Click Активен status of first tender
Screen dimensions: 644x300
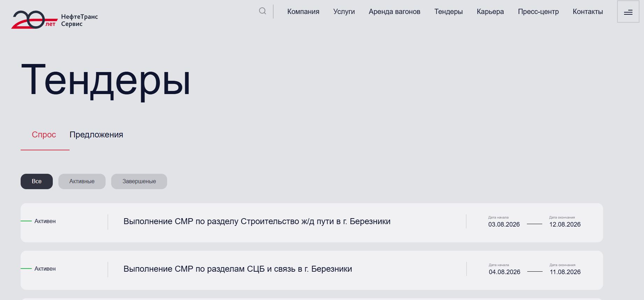[45, 221]
